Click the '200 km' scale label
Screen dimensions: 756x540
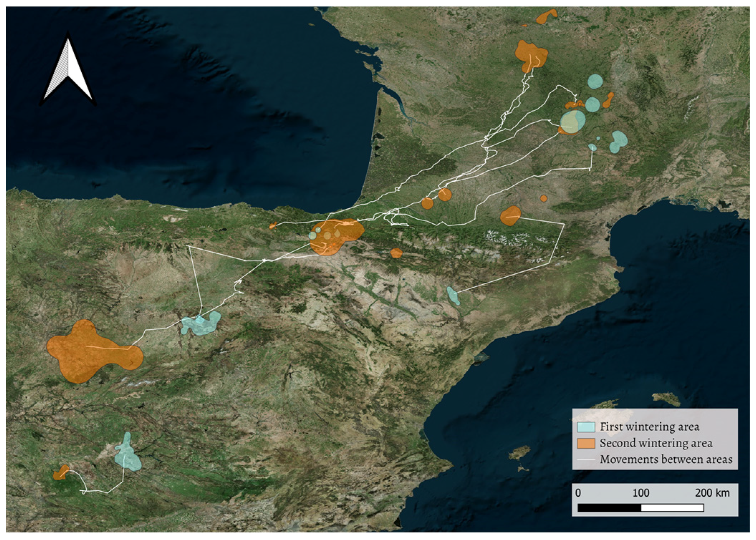(712, 493)
